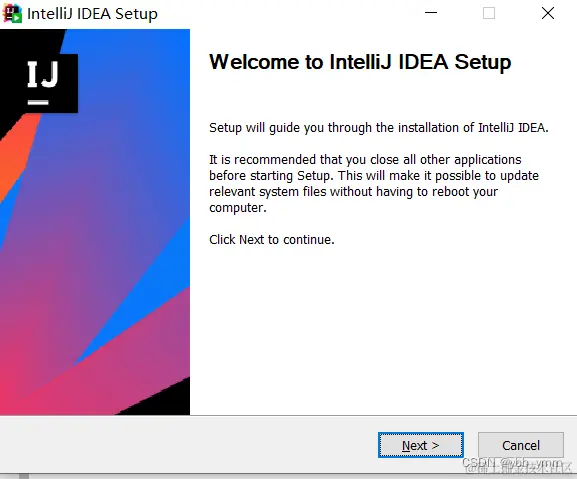Click the 'It is recommended that you close' paragraph
The image size is (577, 479).
pos(374,183)
